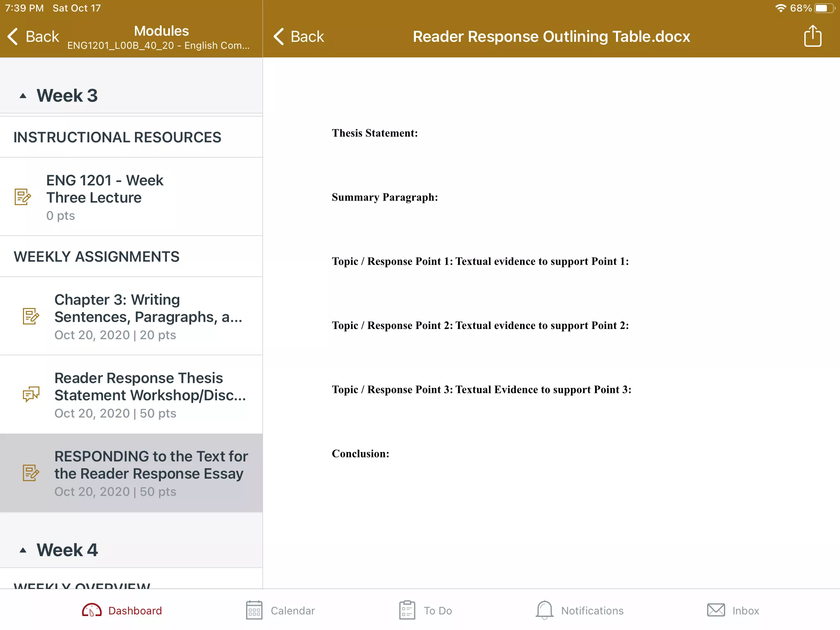The height and width of the screenshot is (630, 840).
Task: Click the INSTRUCTIONAL RESOURCES section header
Action: pyautogui.click(x=117, y=137)
